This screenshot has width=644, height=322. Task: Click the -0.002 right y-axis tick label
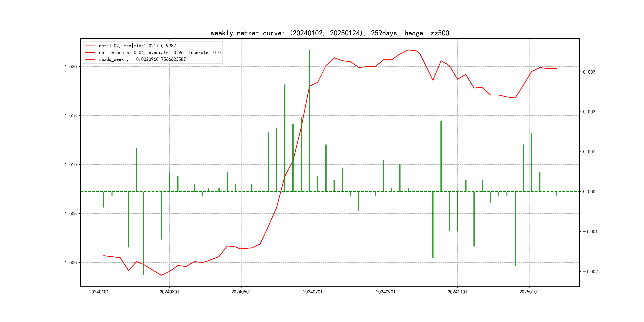click(590, 272)
